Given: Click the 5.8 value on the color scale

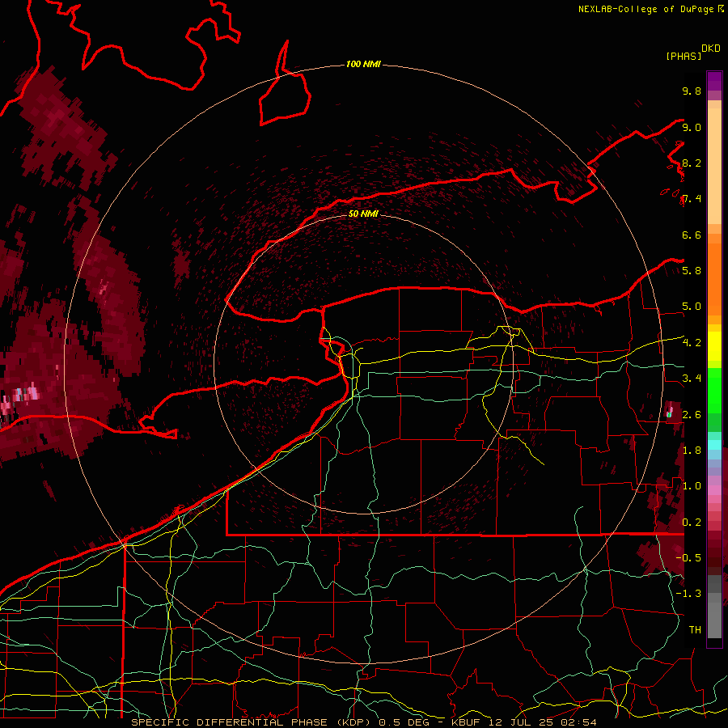Looking at the screenshot, I should pyautogui.click(x=692, y=270).
